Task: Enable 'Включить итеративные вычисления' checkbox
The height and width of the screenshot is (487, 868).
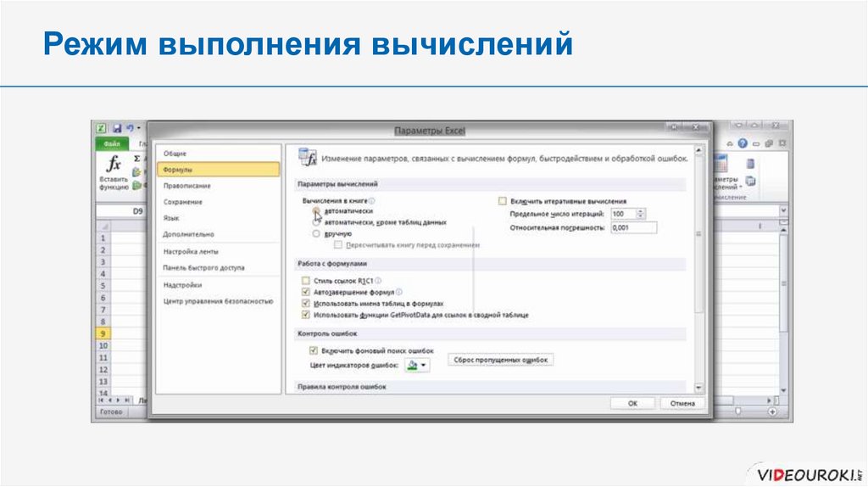Action: coord(502,201)
